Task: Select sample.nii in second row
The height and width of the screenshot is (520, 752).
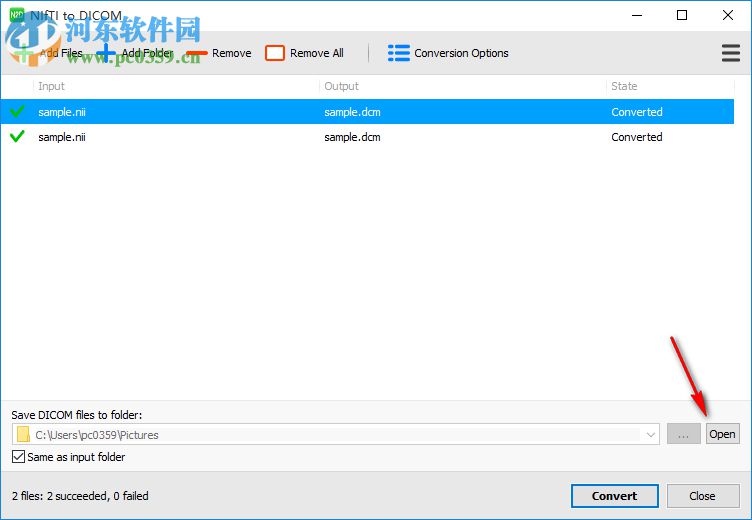Action: 62,137
